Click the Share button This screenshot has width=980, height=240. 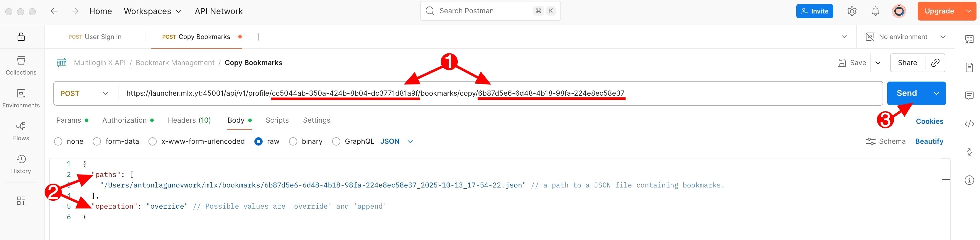point(907,63)
